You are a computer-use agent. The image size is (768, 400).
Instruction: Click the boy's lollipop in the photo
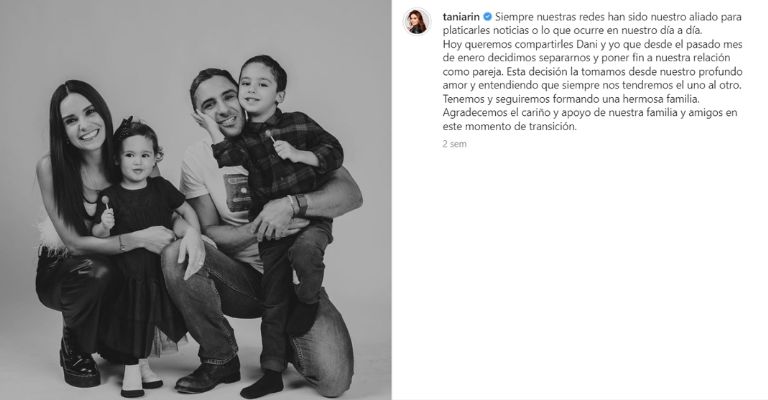[270, 136]
